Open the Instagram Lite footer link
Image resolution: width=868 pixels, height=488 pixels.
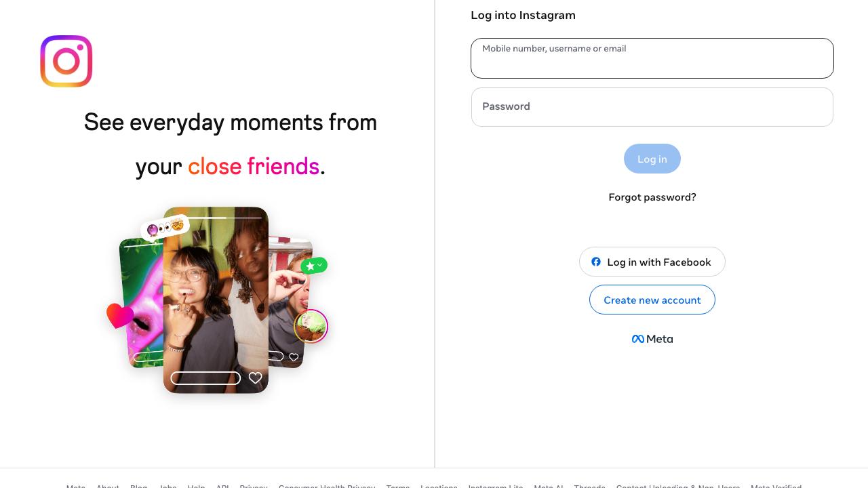pos(496,485)
